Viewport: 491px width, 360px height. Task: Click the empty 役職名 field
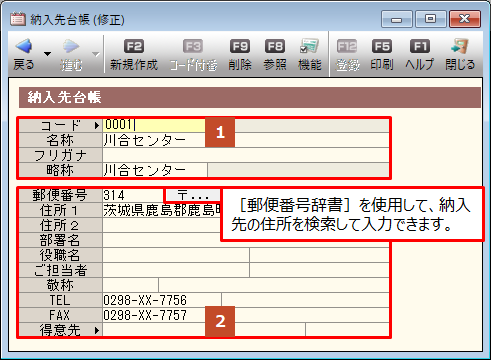[176, 255]
